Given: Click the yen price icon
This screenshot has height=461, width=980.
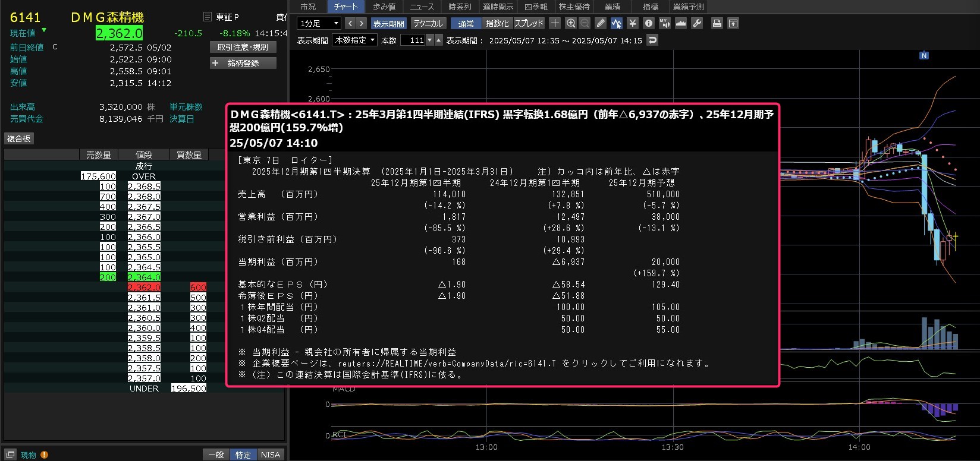Looking at the screenshot, I should (633, 23).
